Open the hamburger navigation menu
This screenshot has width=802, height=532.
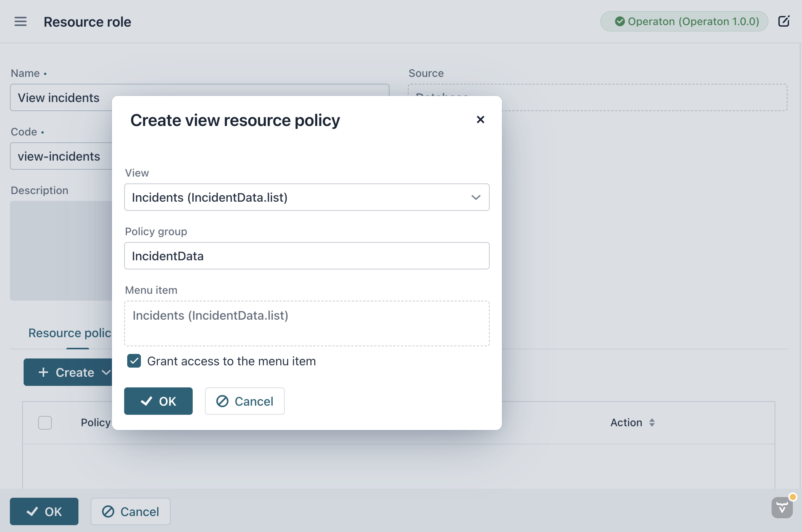[x=21, y=22]
